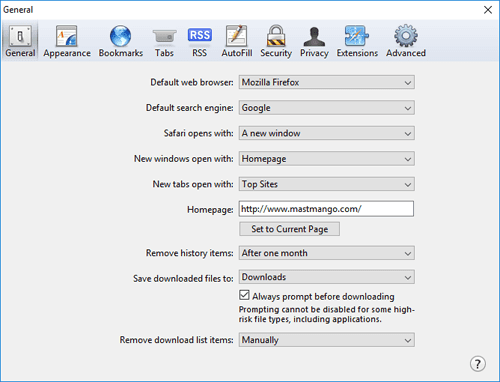Open the RSS preferences icon
The image size is (500, 382).
coord(199,41)
